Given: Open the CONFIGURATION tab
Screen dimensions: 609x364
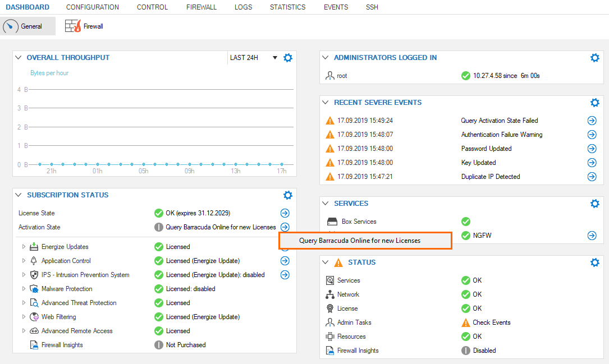Looking at the screenshot, I should tap(93, 7).
